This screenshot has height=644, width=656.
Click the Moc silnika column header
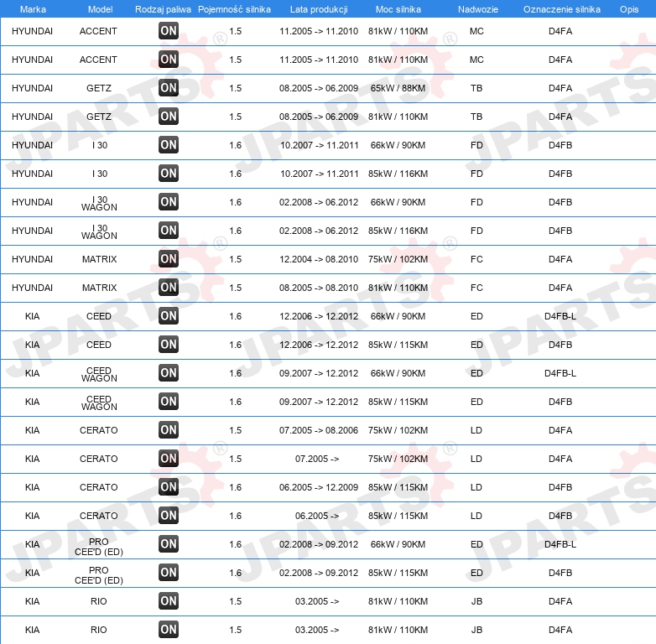pyautogui.click(x=398, y=9)
